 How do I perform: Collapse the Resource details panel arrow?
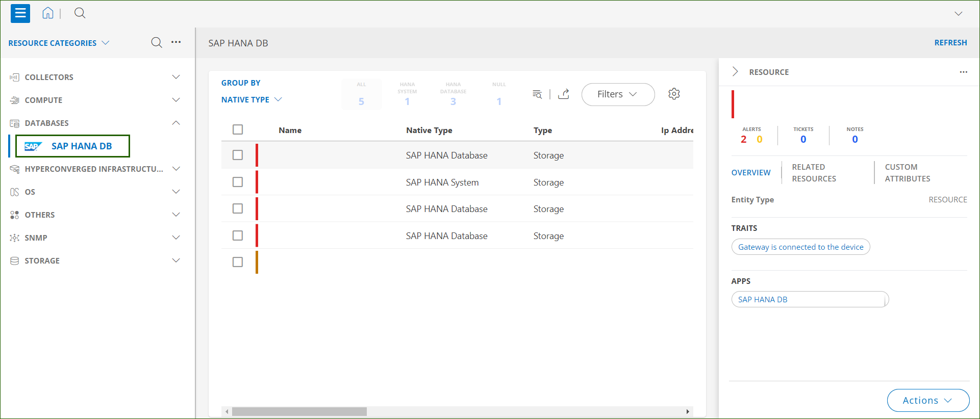tap(735, 71)
